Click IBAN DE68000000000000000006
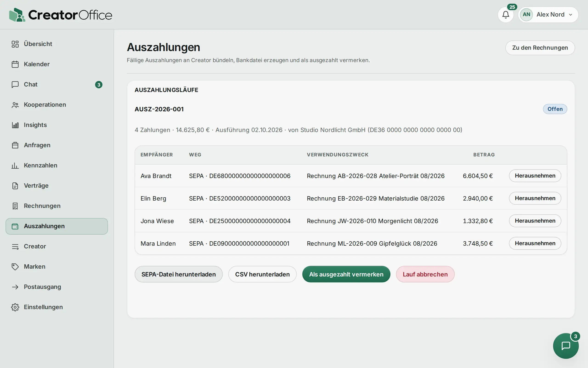This screenshot has height=368, width=588. point(250,176)
